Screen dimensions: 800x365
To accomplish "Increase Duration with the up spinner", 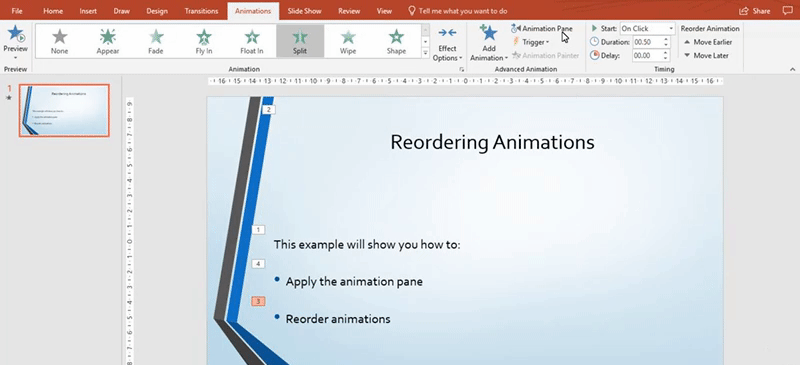I will click(x=666, y=39).
